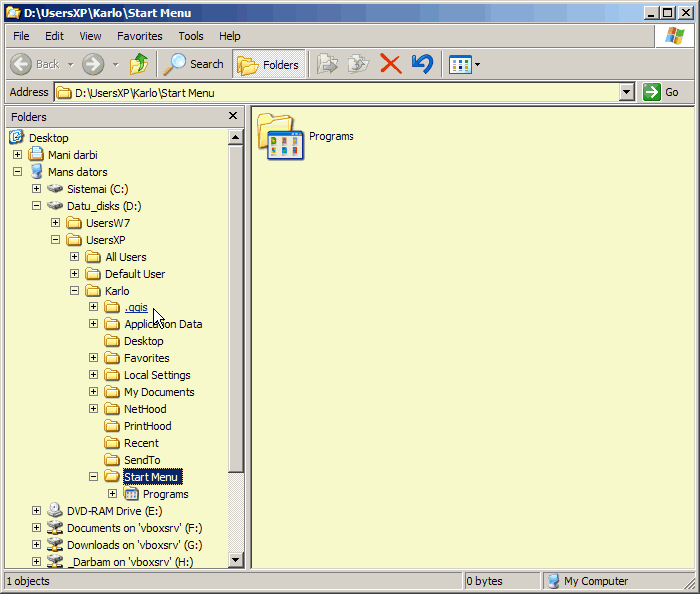Click Documents on 'vboxsrv' network drive icon

tap(55, 527)
